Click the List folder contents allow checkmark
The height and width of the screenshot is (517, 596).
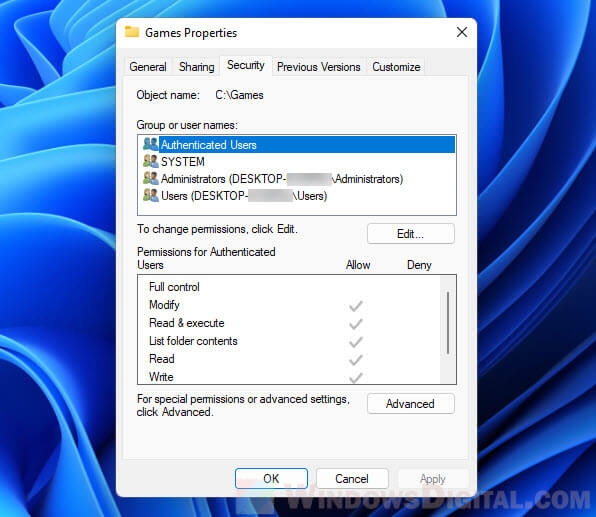[x=356, y=342]
